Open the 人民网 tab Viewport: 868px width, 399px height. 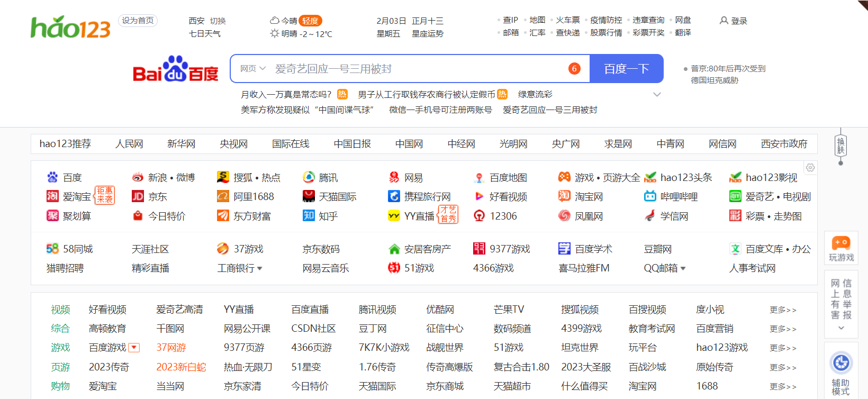point(129,143)
